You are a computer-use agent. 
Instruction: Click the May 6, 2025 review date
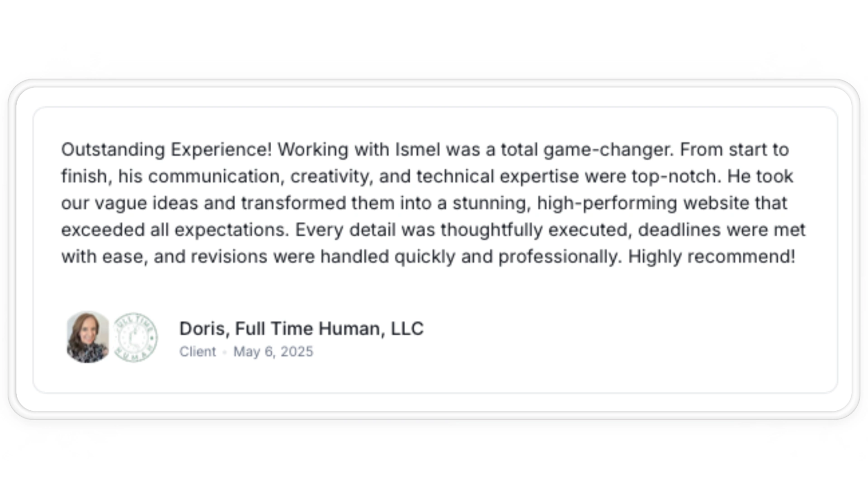point(273,352)
